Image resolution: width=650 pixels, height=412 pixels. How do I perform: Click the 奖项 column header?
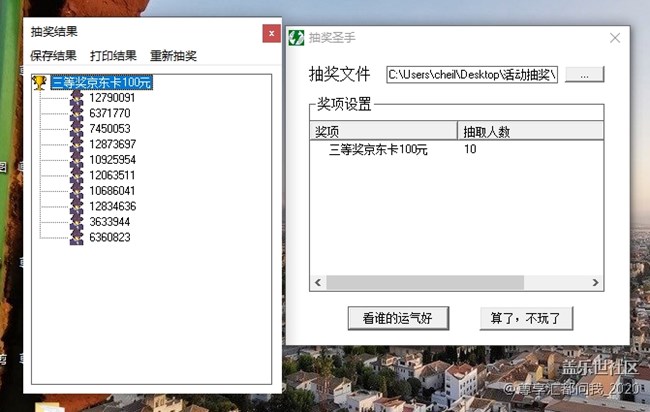click(383, 131)
